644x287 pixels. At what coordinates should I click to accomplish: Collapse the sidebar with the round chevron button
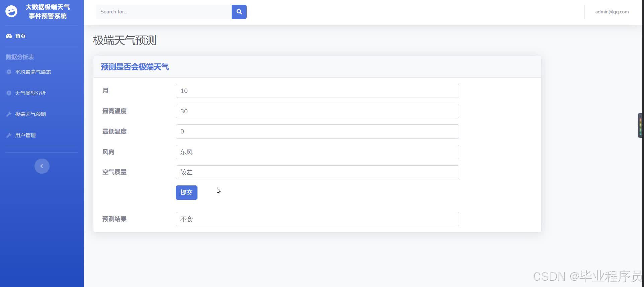click(42, 166)
